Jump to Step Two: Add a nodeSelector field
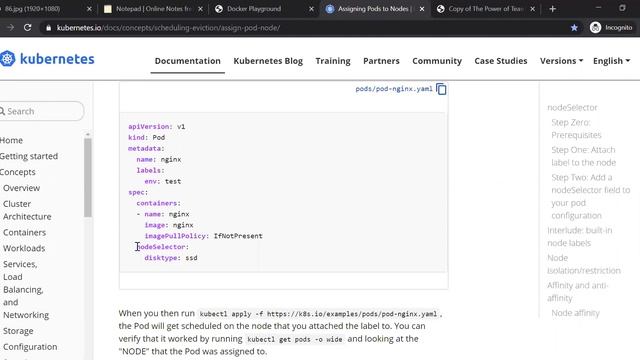Image resolution: width=640 pixels, height=360 pixels. pyautogui.click(x=591, y=196)
